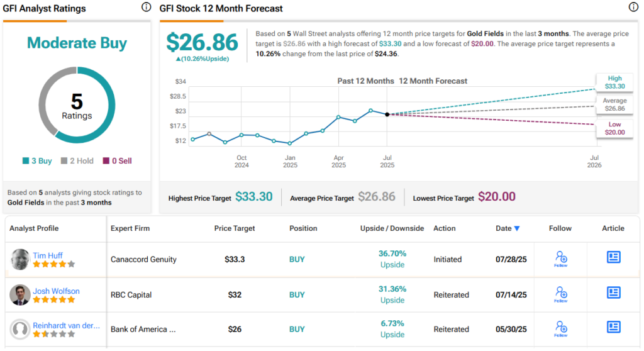Click the Initiated action cell
The width and height of the screenshot is (644, 351).
pyautogui.click(x=448, y=259)
